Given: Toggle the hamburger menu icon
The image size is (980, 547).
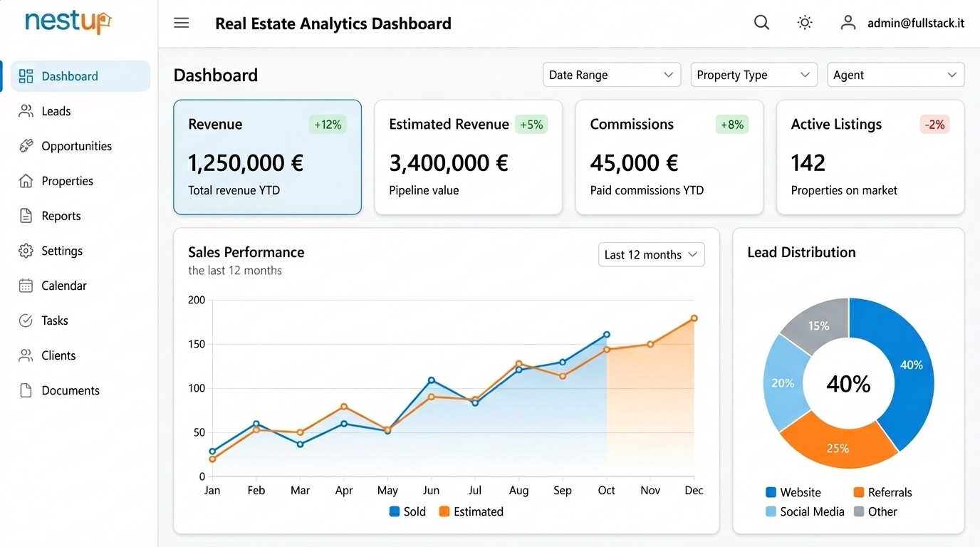Looking at the screenshot, I should (182, 23).
